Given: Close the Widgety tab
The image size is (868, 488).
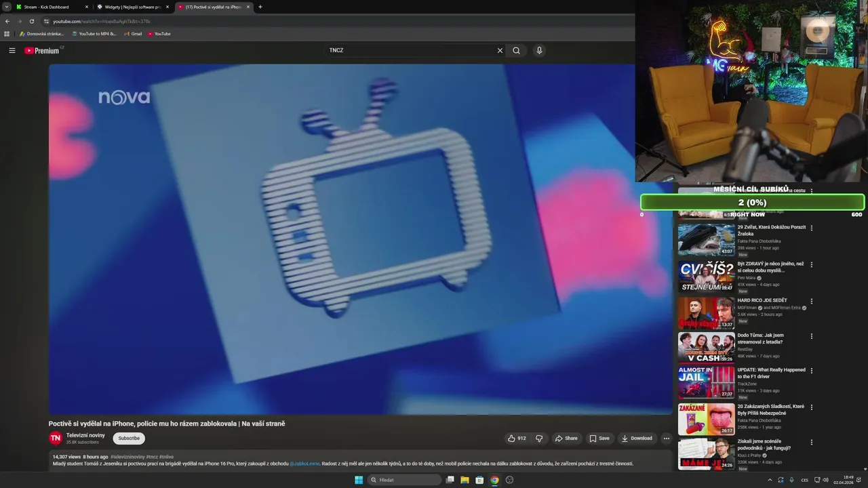Looking at the screenshot, I should 167,7.
